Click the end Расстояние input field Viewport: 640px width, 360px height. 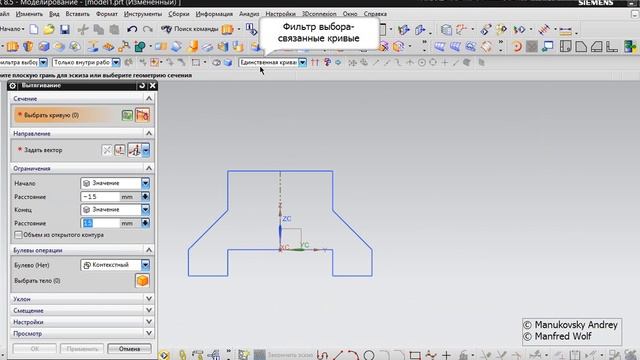tap(100, 223)
